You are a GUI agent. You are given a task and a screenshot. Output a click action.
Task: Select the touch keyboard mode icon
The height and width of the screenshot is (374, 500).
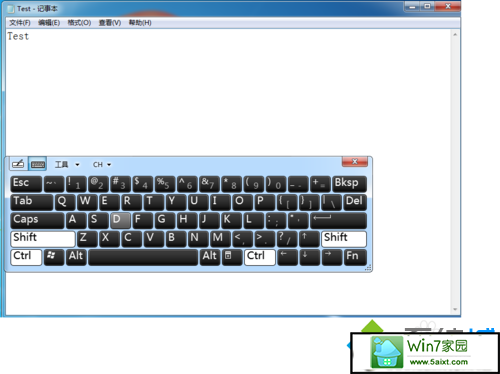tap(37, 164)
